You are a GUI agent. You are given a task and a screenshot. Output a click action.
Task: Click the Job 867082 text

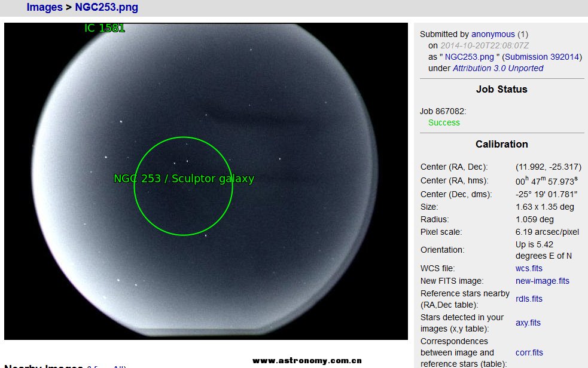click(x=443, y=111)
